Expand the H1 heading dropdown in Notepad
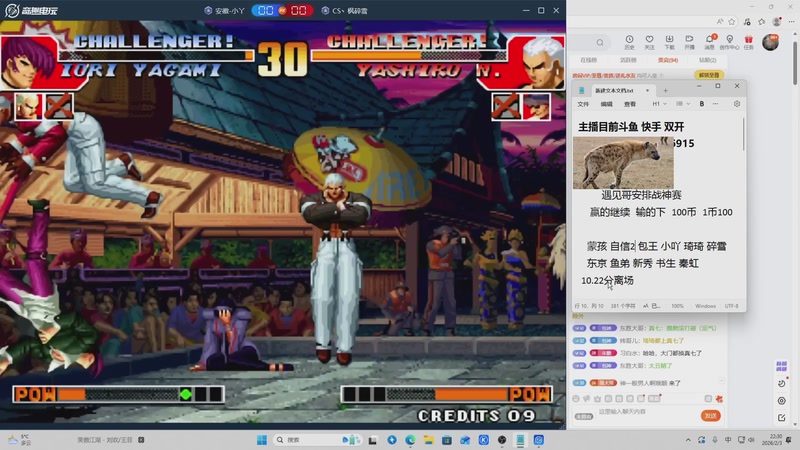Viewport: 800px width, 450px height. pyautogui.click(x=660, y=104)
